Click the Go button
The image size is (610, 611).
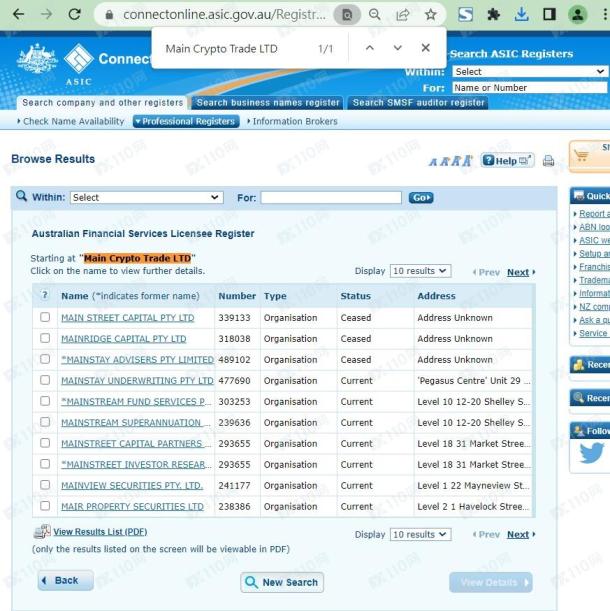tap(421, 198)
